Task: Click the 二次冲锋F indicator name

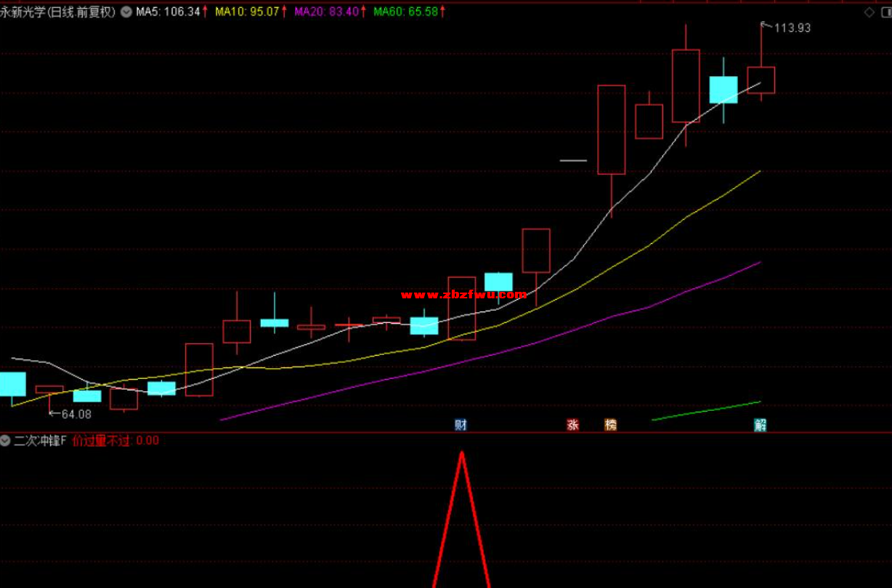Action: 40,440
